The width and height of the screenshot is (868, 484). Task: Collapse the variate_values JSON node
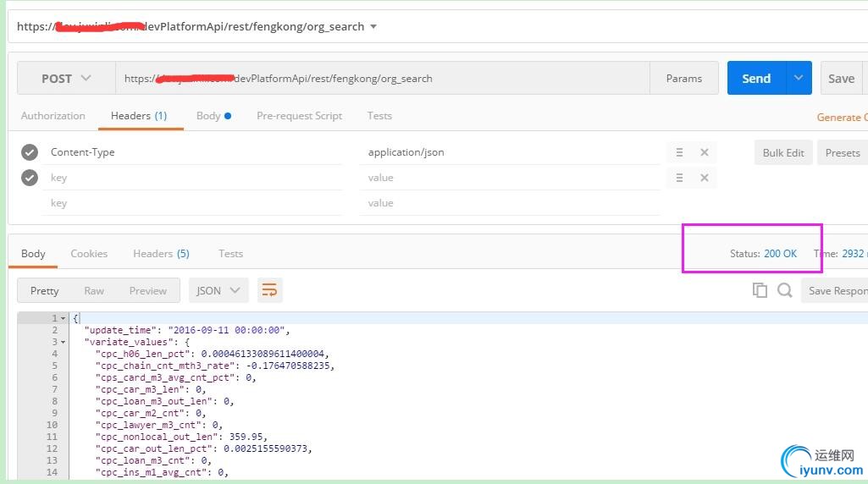click(x=63, y=342)
